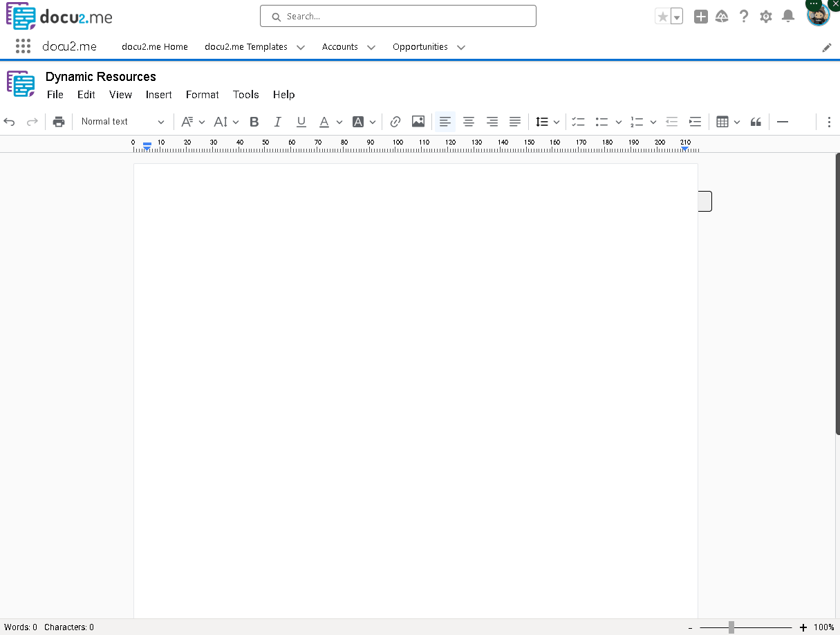This screenshot has height=635, width=840.
Task: Click the bulleted list icon
Action: pyautogui.click(x=602, y=122)
